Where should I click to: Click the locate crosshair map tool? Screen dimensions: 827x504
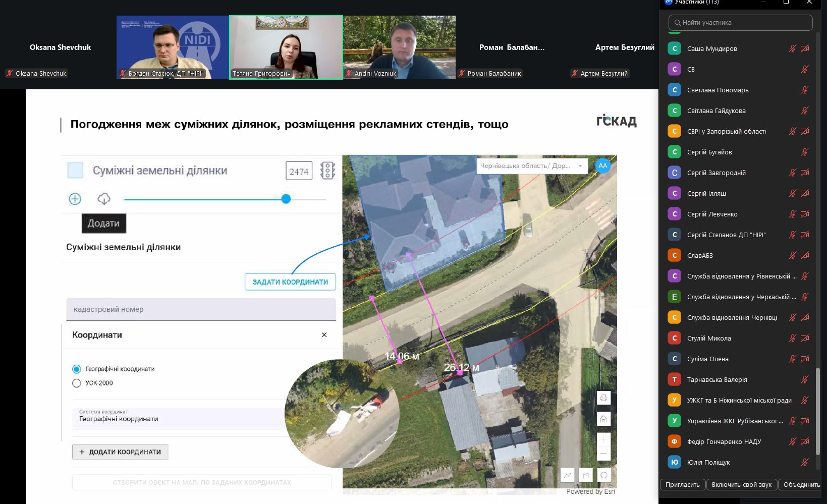click(604, 475)
